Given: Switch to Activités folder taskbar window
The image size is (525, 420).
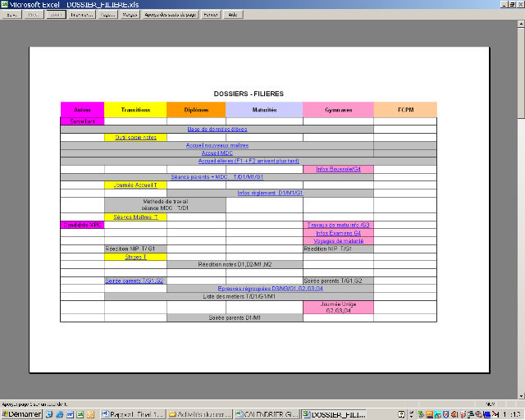Looking at the screenshot, I should tap(199, 414).
